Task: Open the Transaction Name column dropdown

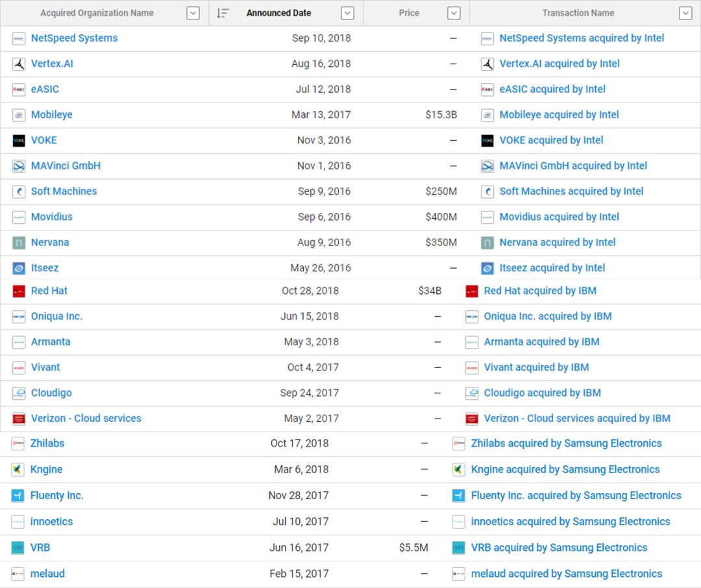Action: pyautogui.click(x=685, y=14)
